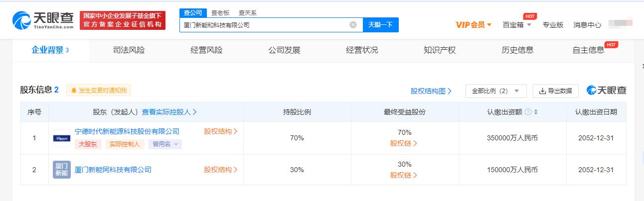Click the 厦门新能 shareholder logo icon
This screenshot has width=644, height=201.
62,170
